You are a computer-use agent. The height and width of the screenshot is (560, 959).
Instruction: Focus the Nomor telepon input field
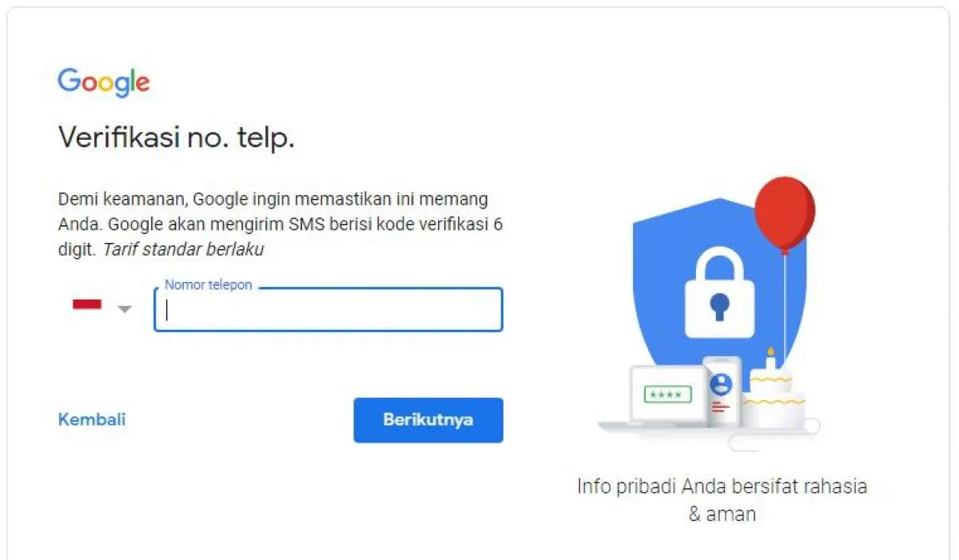328,310
